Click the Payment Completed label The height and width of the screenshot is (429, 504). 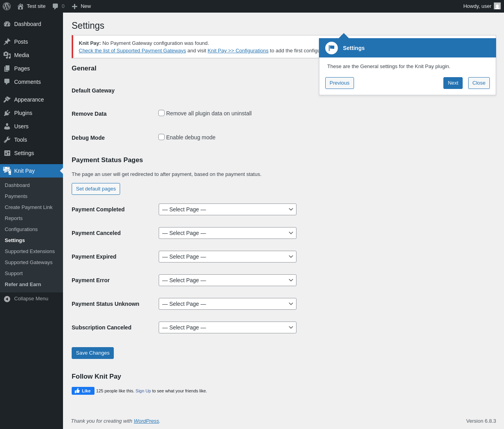[98, 209]
